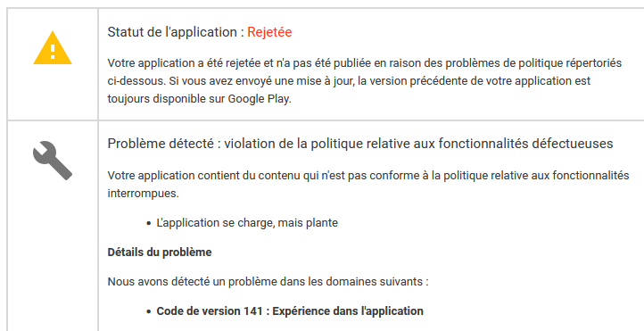
Task: Click the yellow warning triangle icon
Action: 53,47
